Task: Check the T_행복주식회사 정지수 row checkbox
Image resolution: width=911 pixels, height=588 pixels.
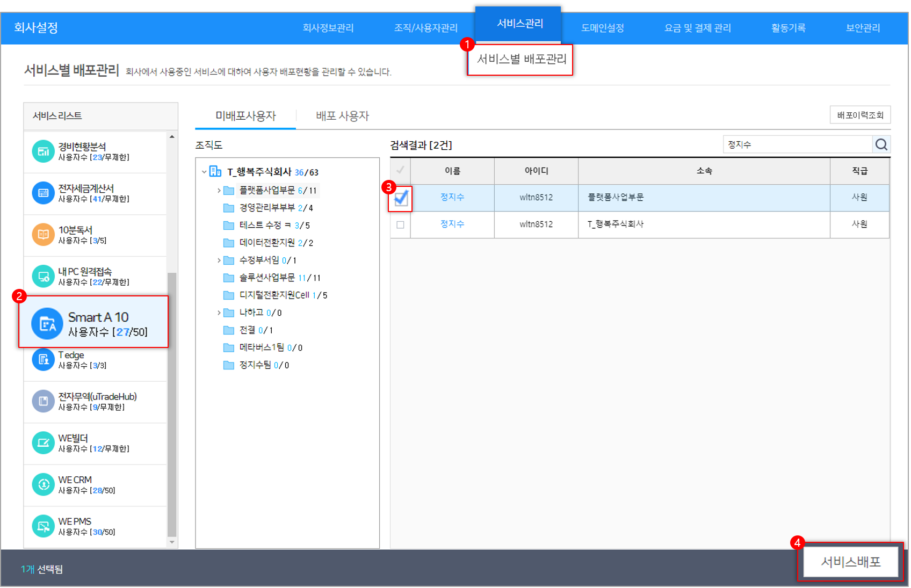Action: [x=400, y=225]
